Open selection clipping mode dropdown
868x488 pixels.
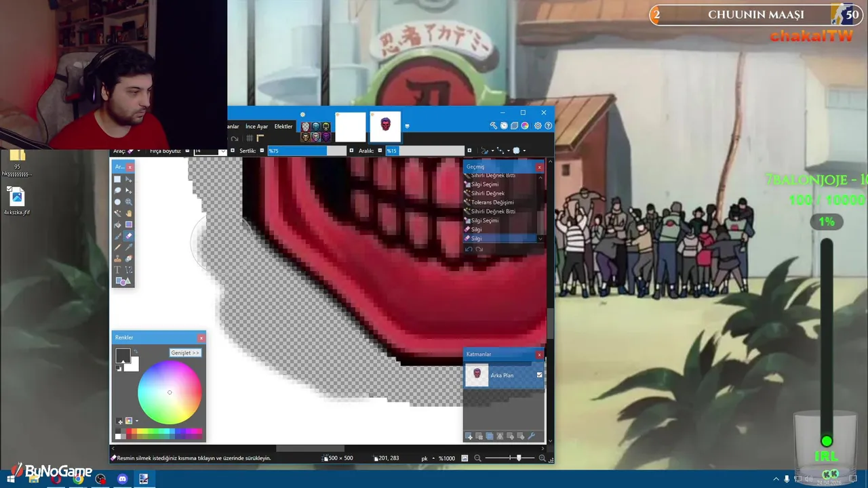[x=519, y=151]
